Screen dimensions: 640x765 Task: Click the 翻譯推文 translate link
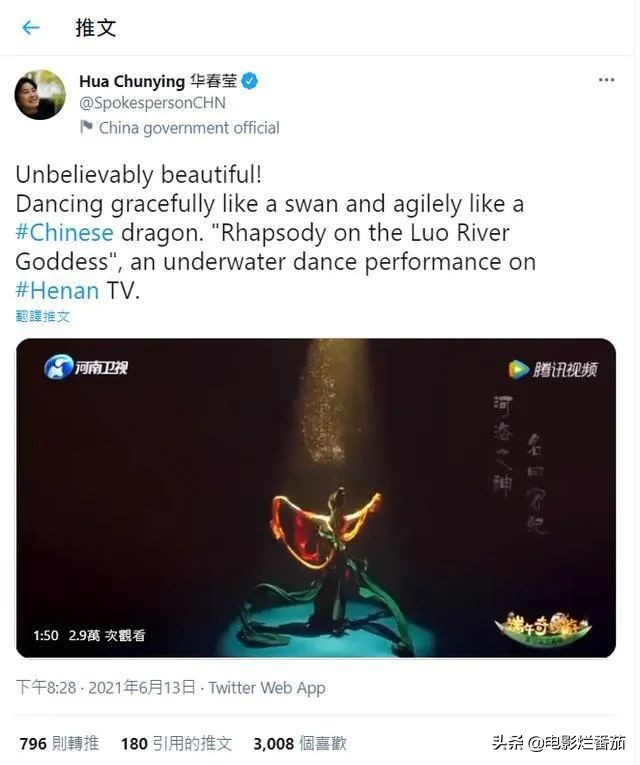point(43,316)
